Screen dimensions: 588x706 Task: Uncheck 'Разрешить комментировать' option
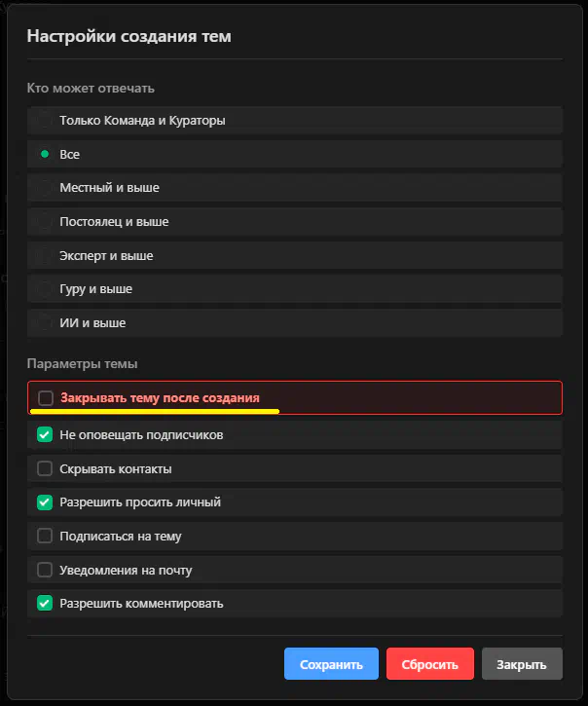point(45,603)
